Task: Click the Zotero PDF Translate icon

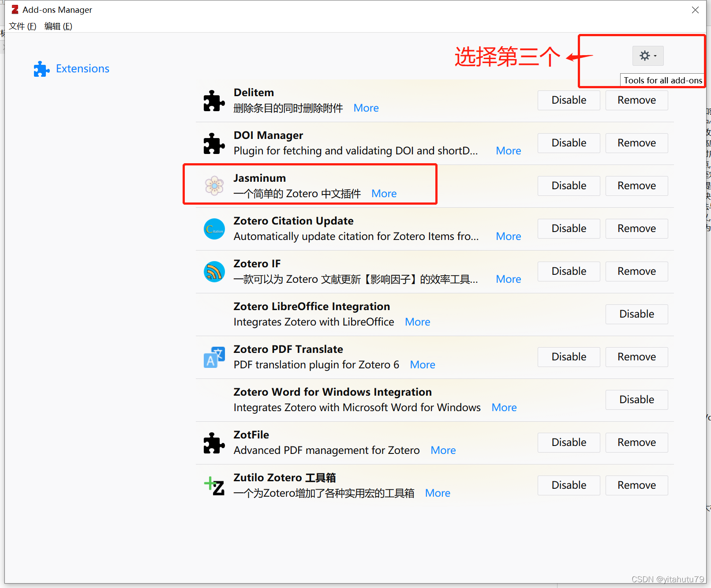Action: (x=214, y=357)
